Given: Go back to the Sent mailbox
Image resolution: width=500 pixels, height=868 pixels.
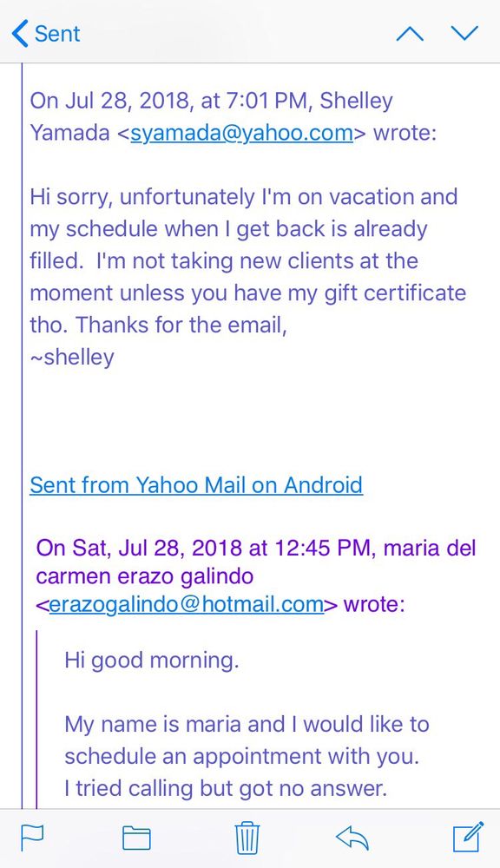Looking at the screenshot, I should (46, 33).
